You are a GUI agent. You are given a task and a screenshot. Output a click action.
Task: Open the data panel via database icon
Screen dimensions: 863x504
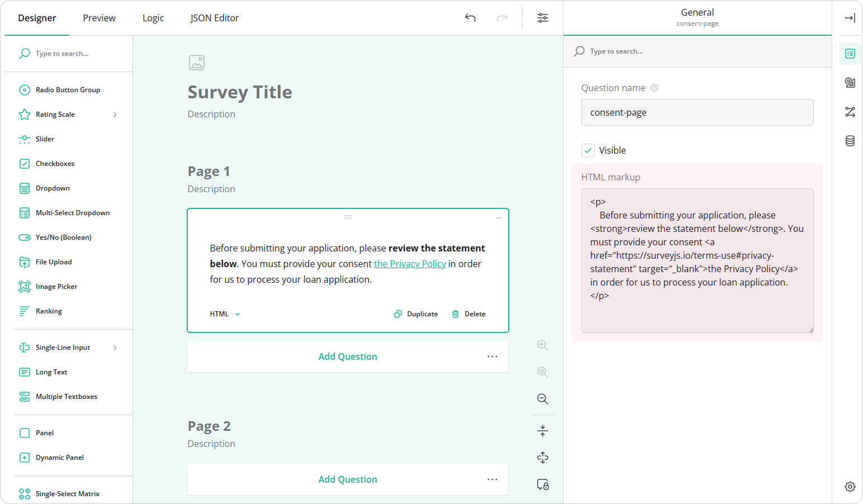point(849,141)
